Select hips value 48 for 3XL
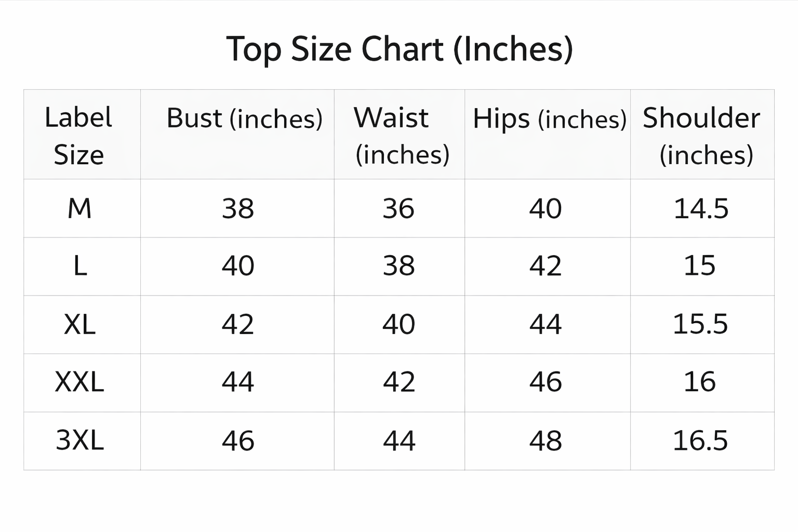The image size is (798, 532). tap(546, 441)
